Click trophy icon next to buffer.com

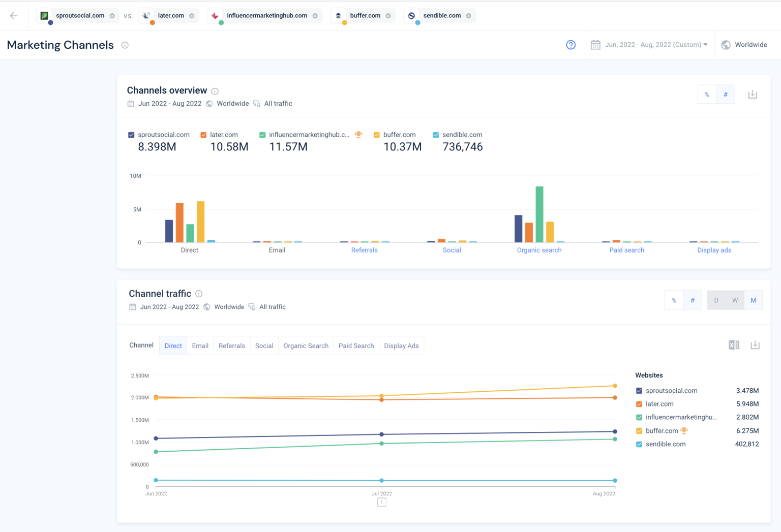684,430
